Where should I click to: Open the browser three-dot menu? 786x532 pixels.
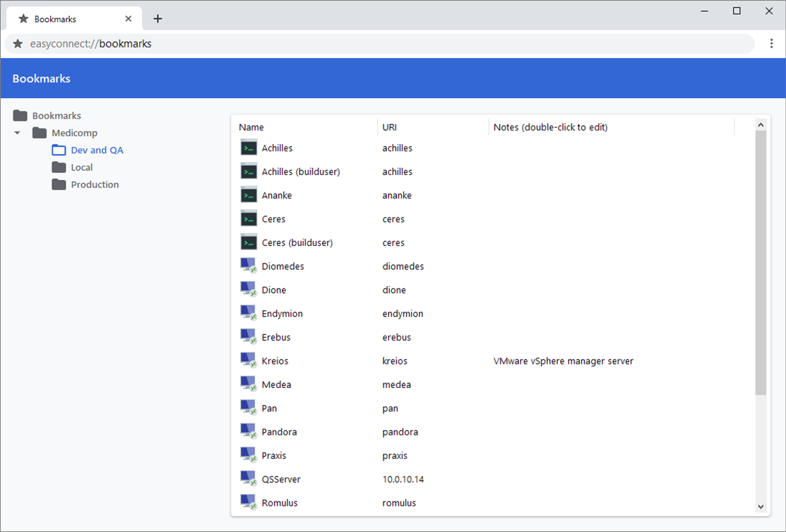pyautogui.click(x=772, y=43)
